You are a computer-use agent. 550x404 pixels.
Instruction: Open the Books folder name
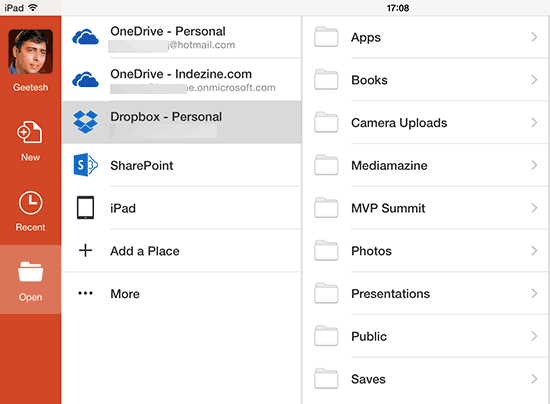[x=369, y=80]
